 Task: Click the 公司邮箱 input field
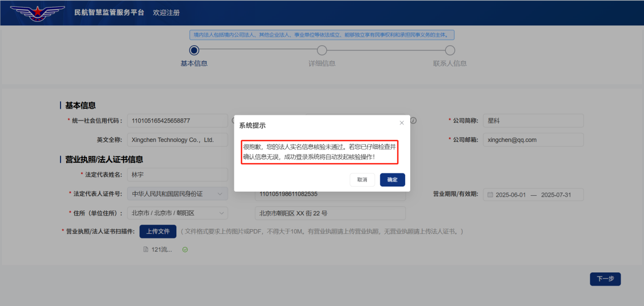(x=533, y=139)
